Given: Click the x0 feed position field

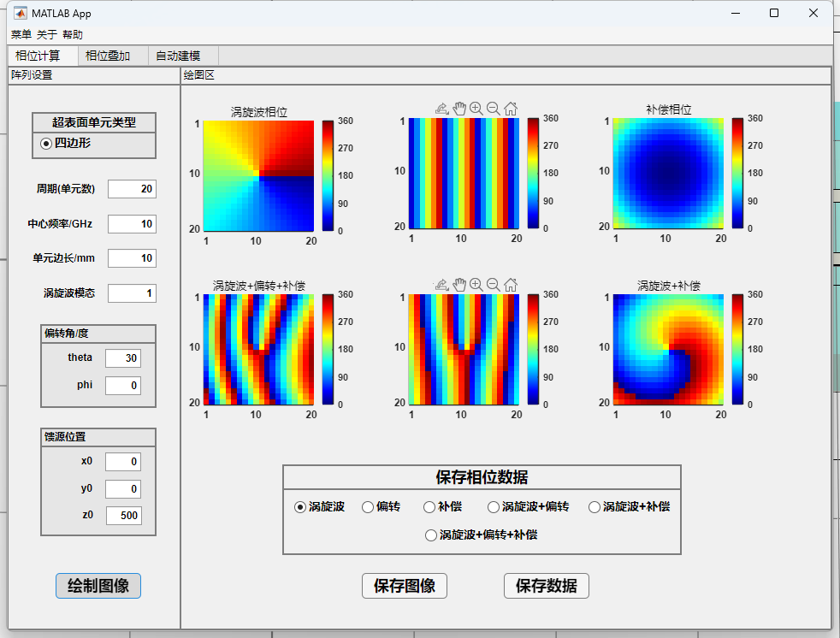Looking at the screenshot, I should pyautogui.click(x=123, y=462).
